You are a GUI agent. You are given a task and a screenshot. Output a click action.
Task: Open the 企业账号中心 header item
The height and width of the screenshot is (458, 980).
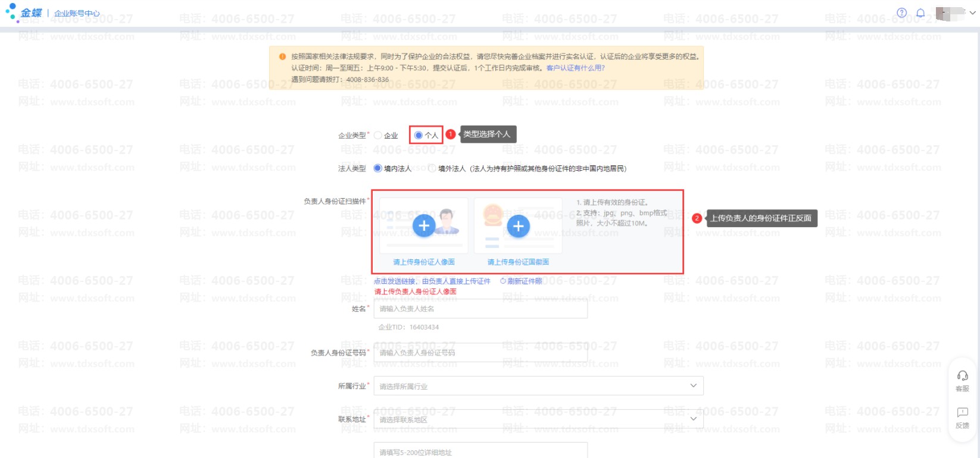(77, 13)
